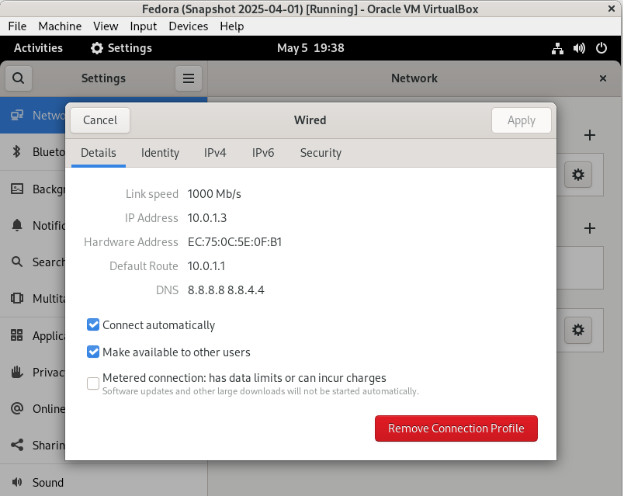Open the VirtualBox View menu
The image size is (623, 496).
coord(106,26)
